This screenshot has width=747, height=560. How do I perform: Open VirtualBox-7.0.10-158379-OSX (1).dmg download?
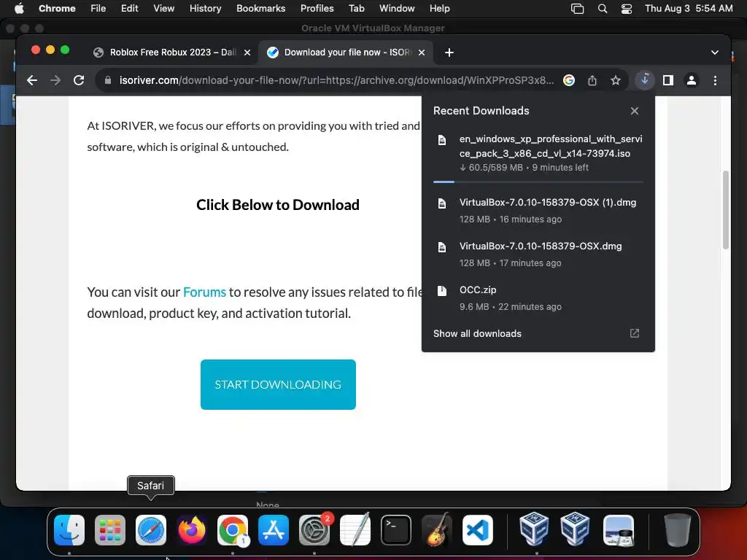pos(538,211)
